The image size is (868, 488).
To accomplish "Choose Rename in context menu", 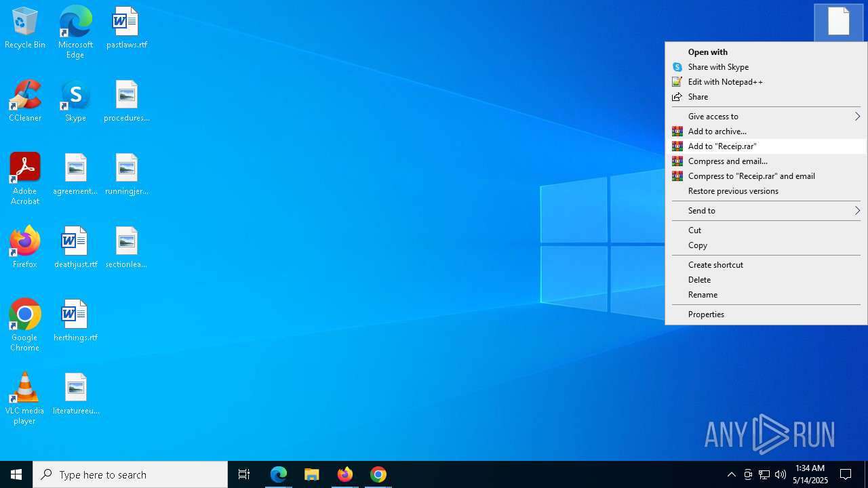I will pyautogui.click(x=766, y=295).
